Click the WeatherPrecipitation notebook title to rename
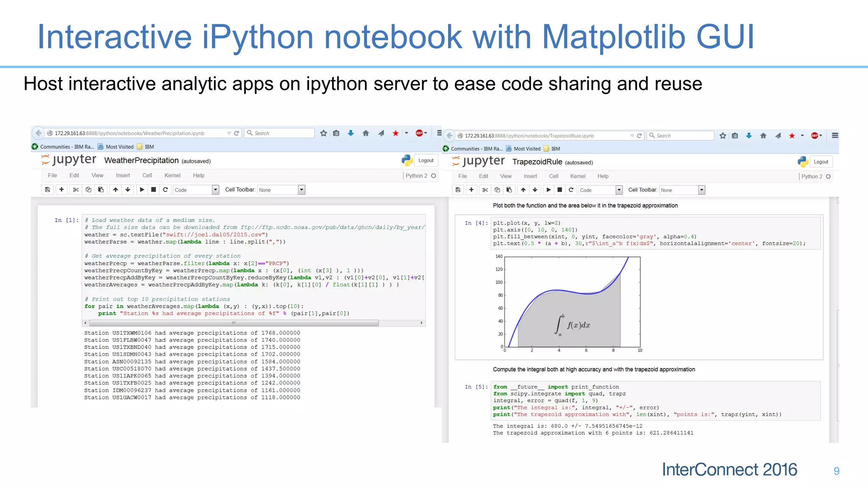Screen dimensions: 868x488 (x=142, y=161)
